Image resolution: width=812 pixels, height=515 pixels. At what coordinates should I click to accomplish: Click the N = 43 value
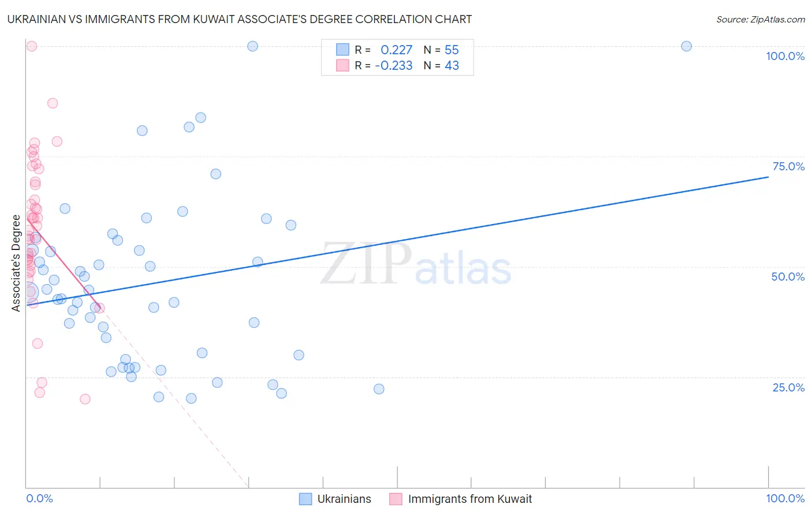[x=441, y=65]
